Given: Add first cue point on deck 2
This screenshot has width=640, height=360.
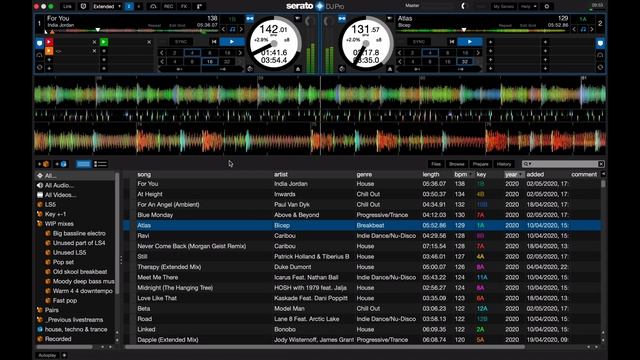Looking at the screenshot, I should [491, 42].
